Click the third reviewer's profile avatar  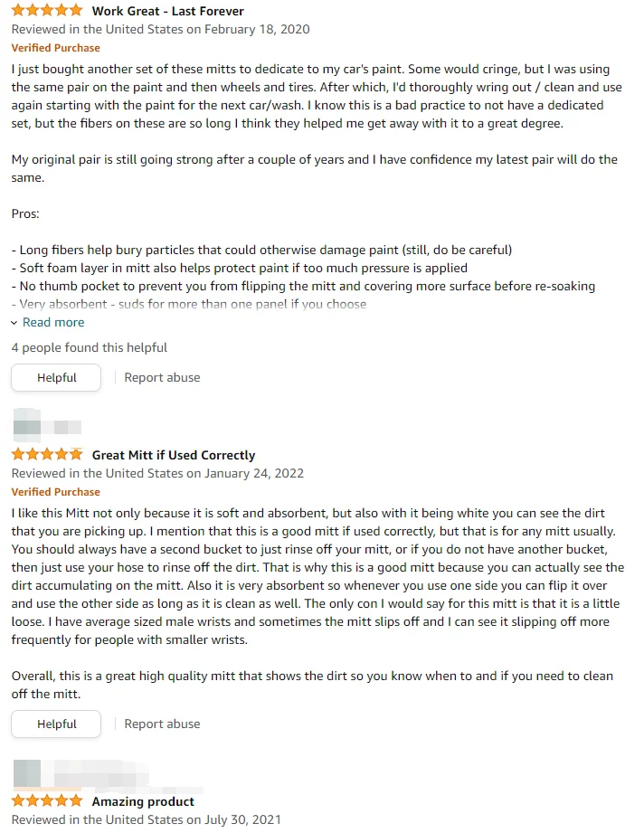[x=26, y=773]
